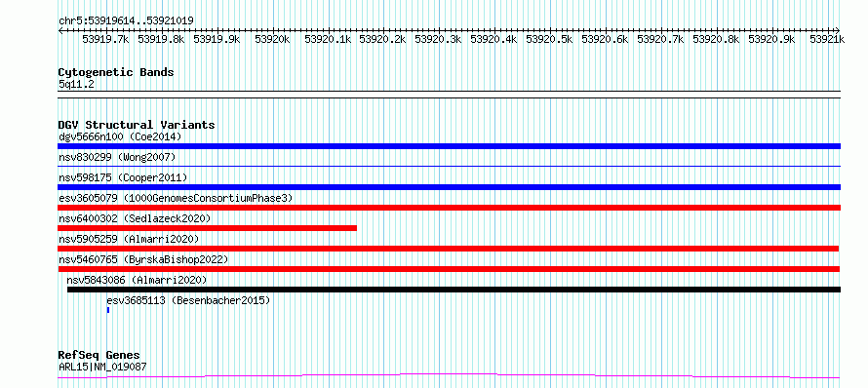This screenshot has width=868, height=388.
Task: Click the 53920.1k ruler label
Action: [329, 39]
